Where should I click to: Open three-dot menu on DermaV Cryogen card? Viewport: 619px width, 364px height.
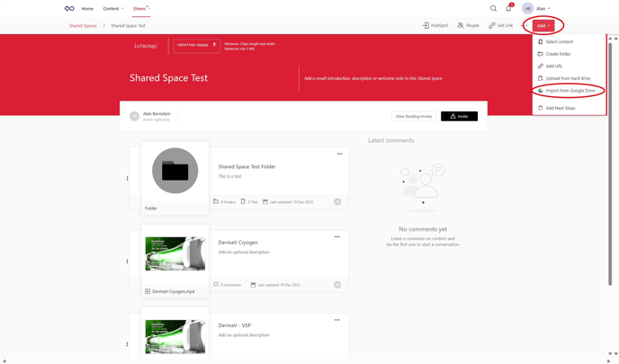pos(337,237)
